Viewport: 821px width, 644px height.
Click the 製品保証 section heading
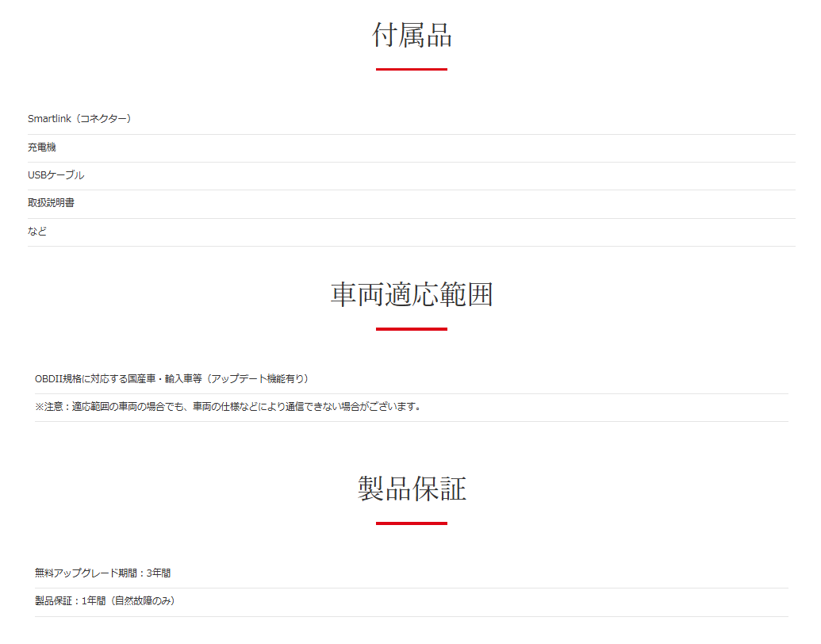[x=412, y=489]
